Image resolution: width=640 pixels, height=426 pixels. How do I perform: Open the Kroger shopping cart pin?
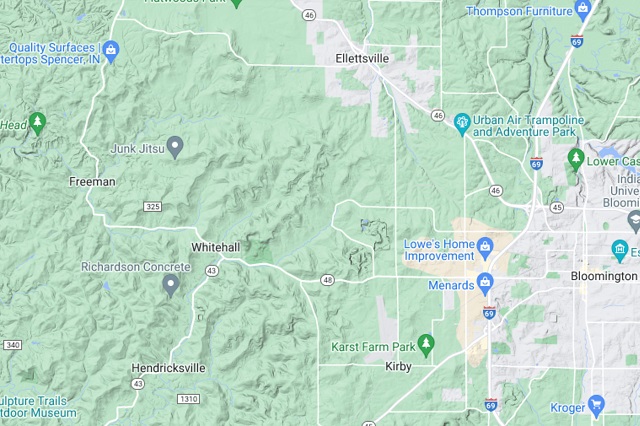pyautogui.click(x=596, y=405)
